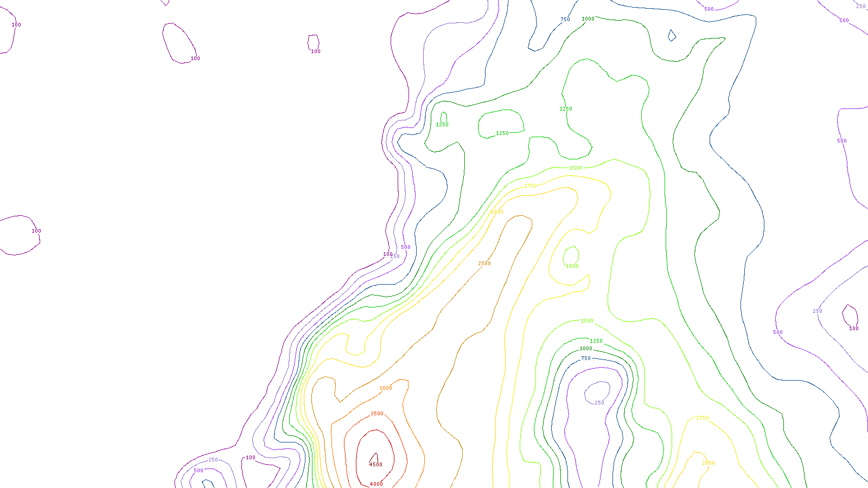Select the 3000 contour elevation label
868x488 pixels.
(x=386, y=388)
